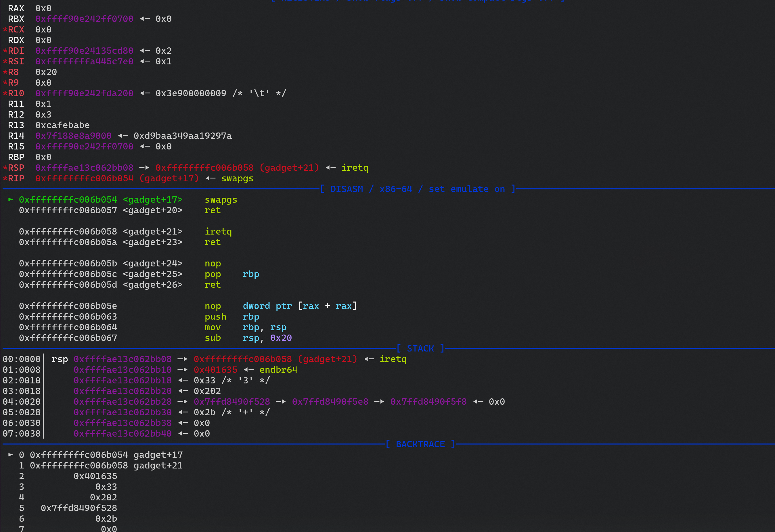The image size is (775, 532).
Task: Select mov rbp, rsp instruction
Action: [x=245, y=328]
